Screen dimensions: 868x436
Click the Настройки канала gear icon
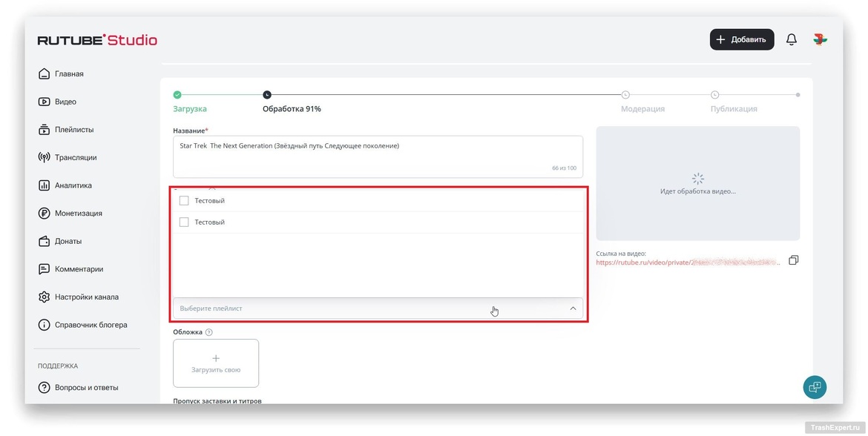(44, 297)
